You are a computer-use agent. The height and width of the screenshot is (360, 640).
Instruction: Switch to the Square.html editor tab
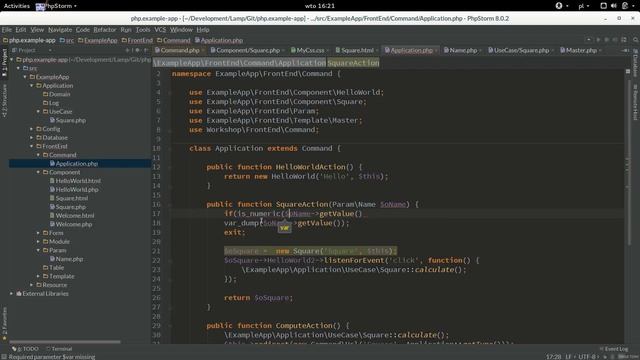357,50
